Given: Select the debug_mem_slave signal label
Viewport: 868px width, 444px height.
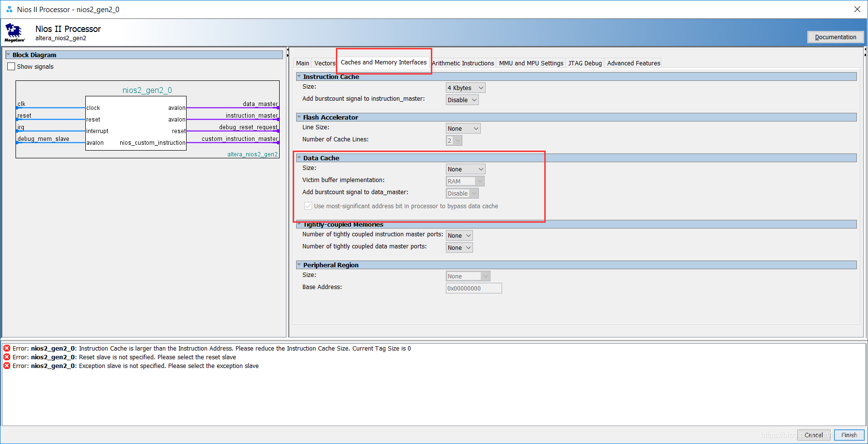Looking at the screenshot, I should tap(43, 138).
